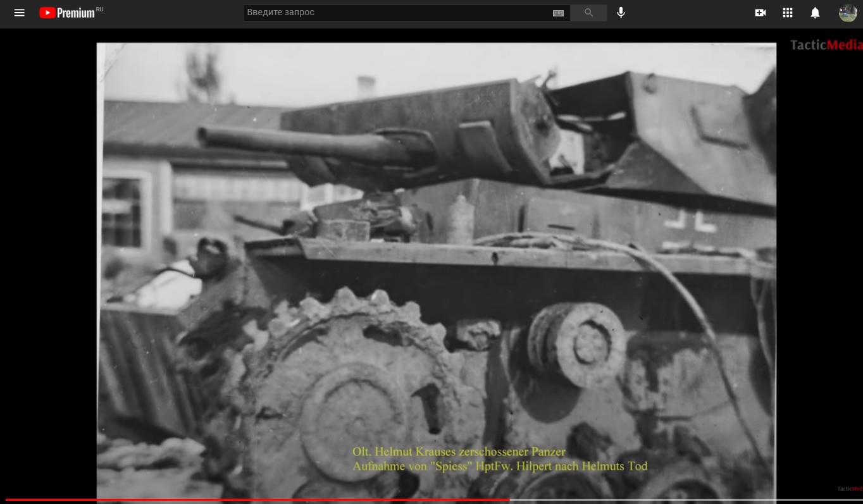
Task: Click the large TacticMedia watermark
Action: tap(826, 45)
